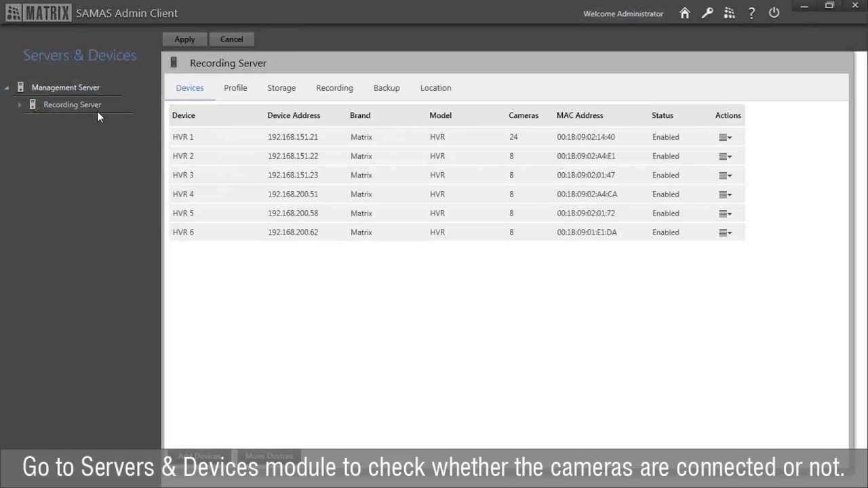Select Management Server in the tree
Screen dimensions: 868x488
click(65, 87)
